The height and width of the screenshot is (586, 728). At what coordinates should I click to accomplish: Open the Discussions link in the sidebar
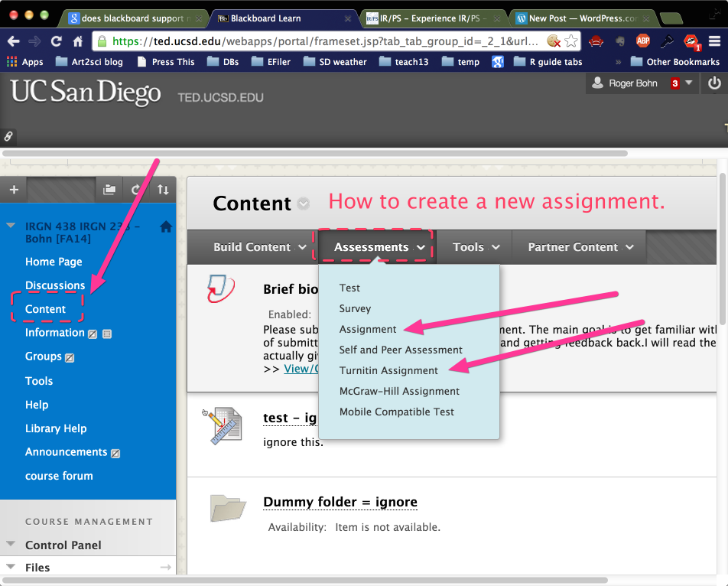[x=55, y=285]
